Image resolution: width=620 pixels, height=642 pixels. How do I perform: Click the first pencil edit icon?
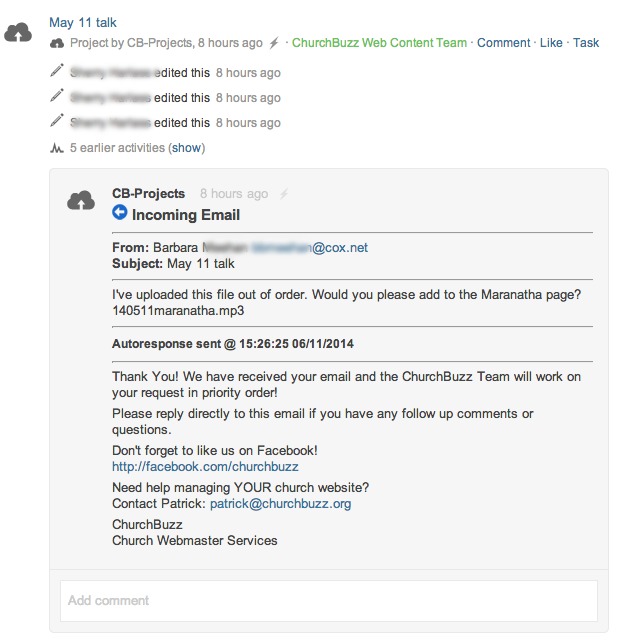point(57,72)
